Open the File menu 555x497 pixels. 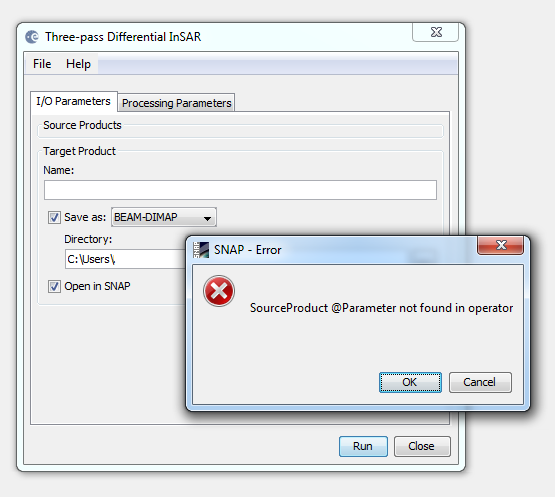click(42, 64)
